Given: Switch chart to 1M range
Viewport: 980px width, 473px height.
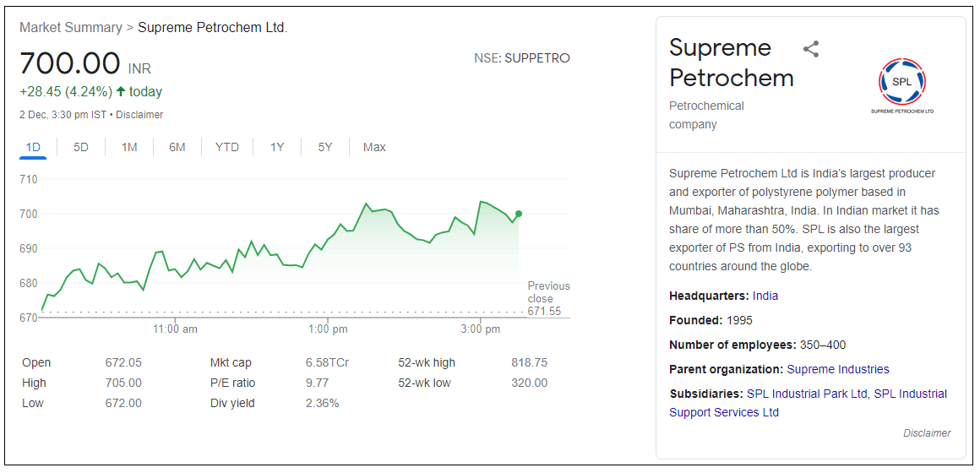Looking at the screenshot, I should [x=128, y=148].
